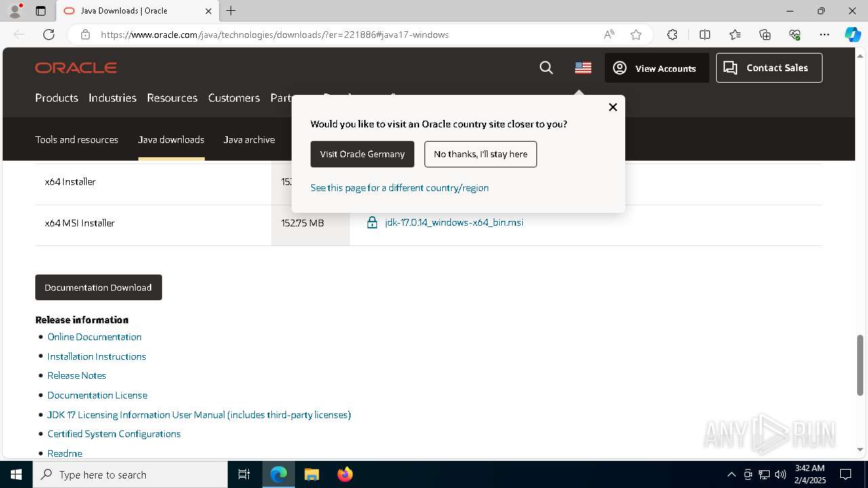Open Collections panel
Viewport: 868px width, 488px height.
pos(765,35)
